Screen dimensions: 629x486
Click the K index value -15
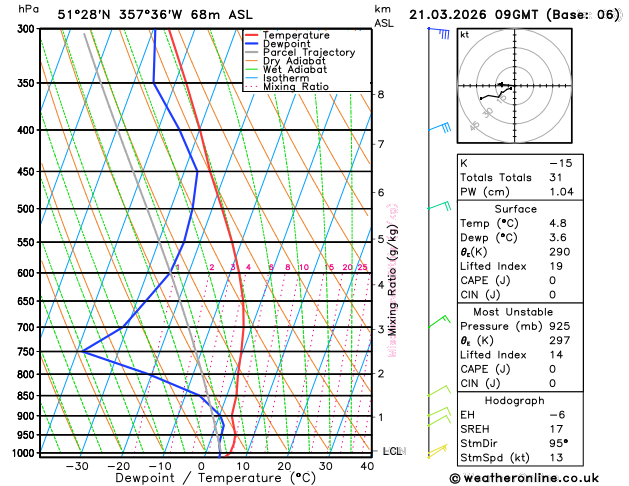[x=560, y=163]
